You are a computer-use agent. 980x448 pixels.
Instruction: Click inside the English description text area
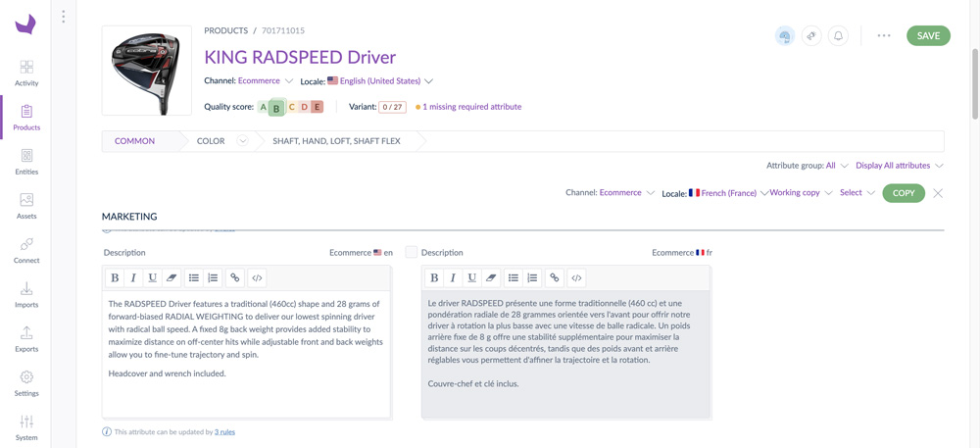click(246, 354)
